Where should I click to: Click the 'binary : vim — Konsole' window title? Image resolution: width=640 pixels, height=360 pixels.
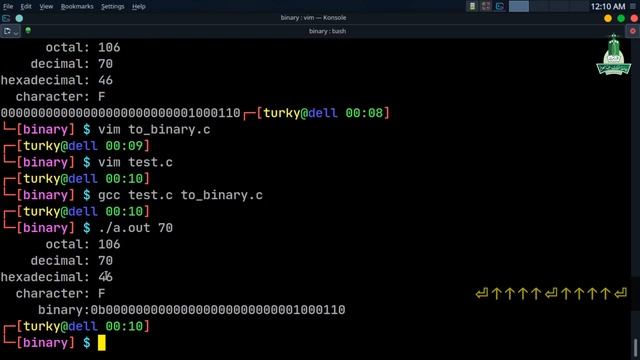click(x=313, y=18)
